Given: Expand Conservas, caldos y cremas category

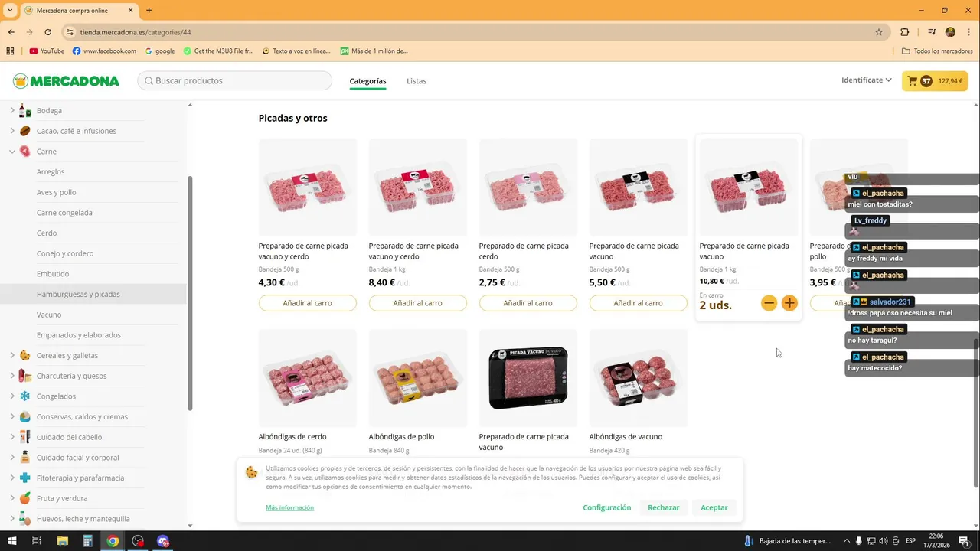Looking at the screenshot, I should pos(12,416).
